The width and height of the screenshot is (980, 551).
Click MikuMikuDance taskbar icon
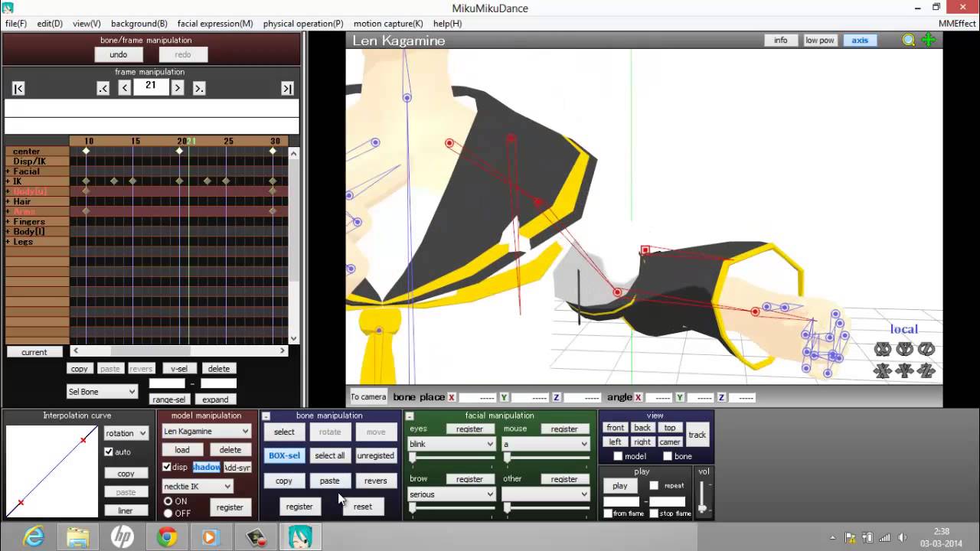click(299, 537)
